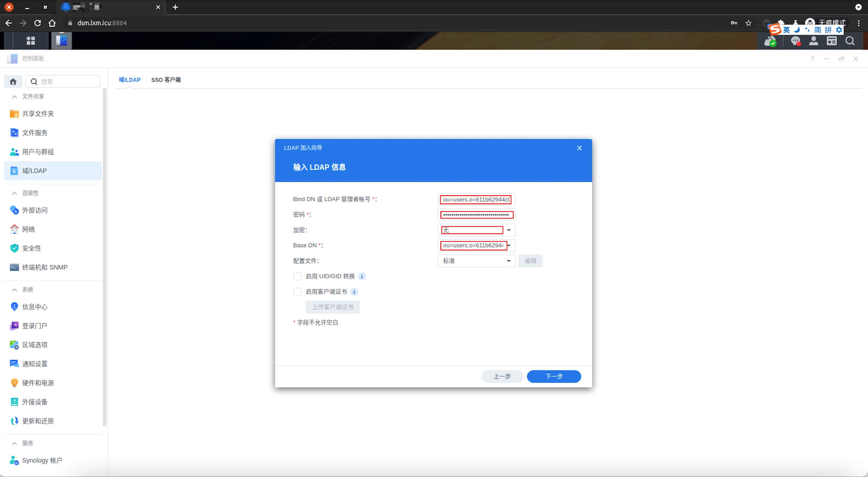
Task: Open the user account options icon
Action: (814, 41)
